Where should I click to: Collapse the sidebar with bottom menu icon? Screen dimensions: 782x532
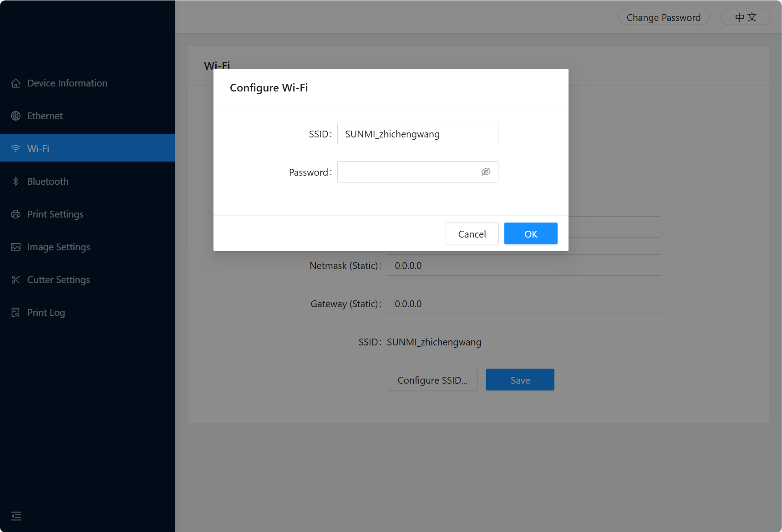[16, 516]
